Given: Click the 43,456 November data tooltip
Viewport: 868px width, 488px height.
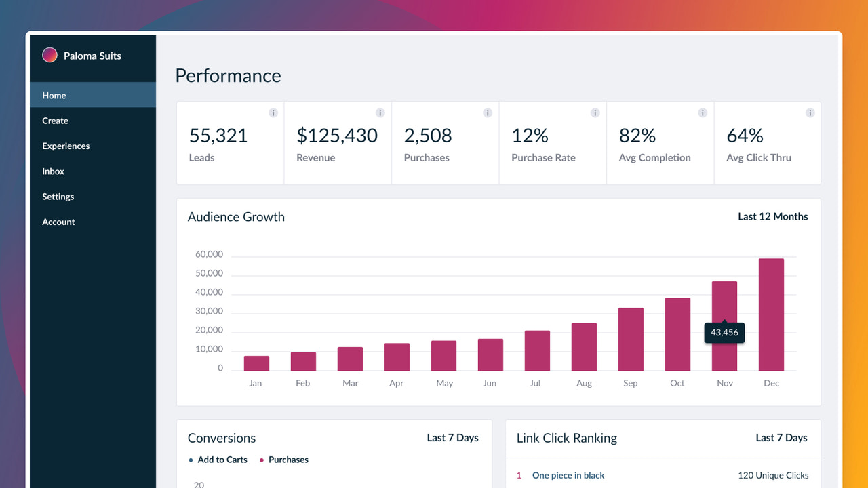Looking at the screenshot, I should (x=724, y=333).
